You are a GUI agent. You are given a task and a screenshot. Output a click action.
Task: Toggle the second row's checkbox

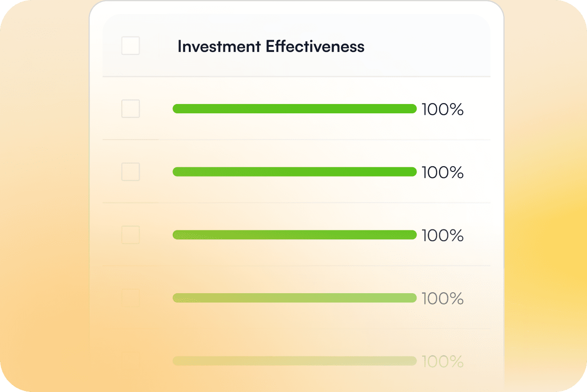pos(130,172)
